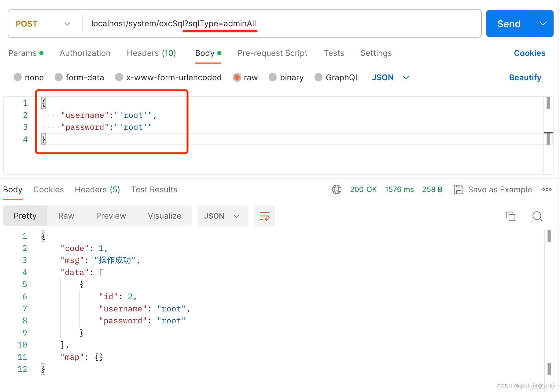The height and width of the screenshot is (392, 560).
Task: Click the "code": 1 response line
Action: (84, 248)
